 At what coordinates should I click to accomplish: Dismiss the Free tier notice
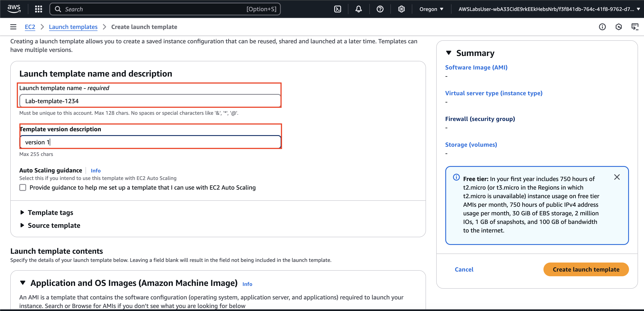click(x=617, y=177)
